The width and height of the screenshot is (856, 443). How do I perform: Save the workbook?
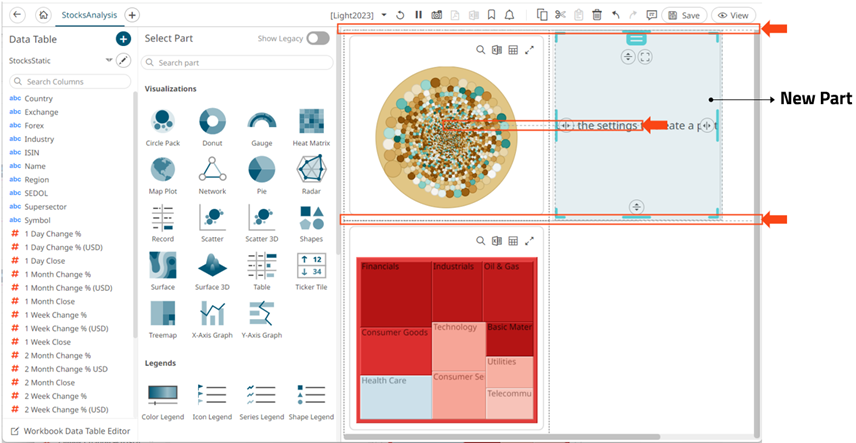(684, 15)
